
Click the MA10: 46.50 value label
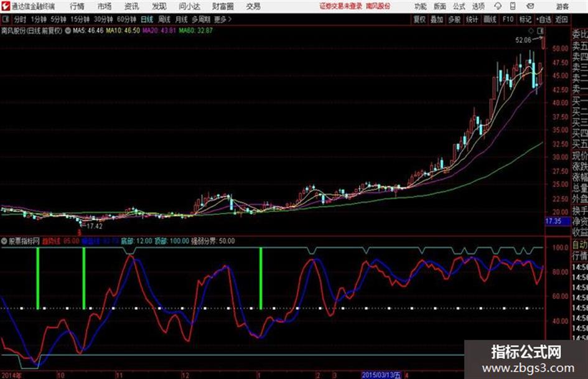(x=123, y=30)
